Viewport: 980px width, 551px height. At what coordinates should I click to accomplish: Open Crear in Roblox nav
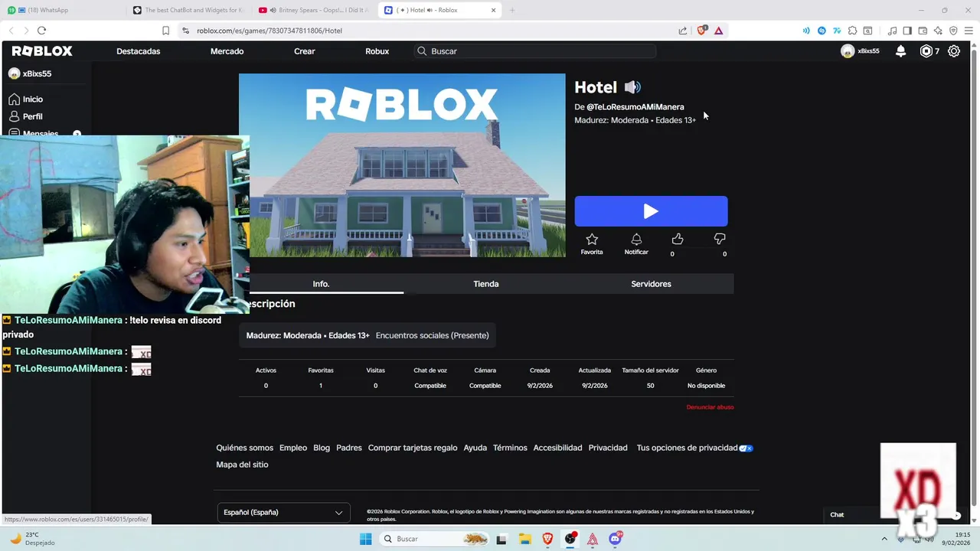coord(305,51)
